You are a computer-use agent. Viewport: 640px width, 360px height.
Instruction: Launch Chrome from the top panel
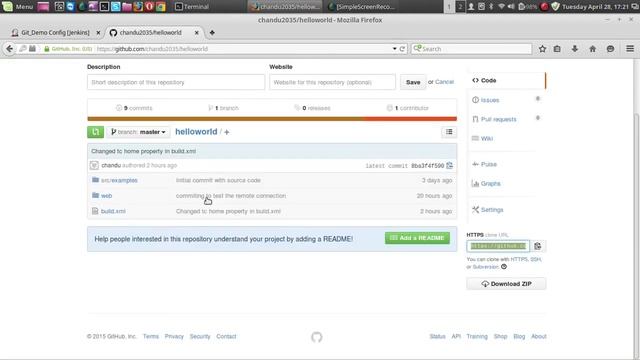[160, 7]
